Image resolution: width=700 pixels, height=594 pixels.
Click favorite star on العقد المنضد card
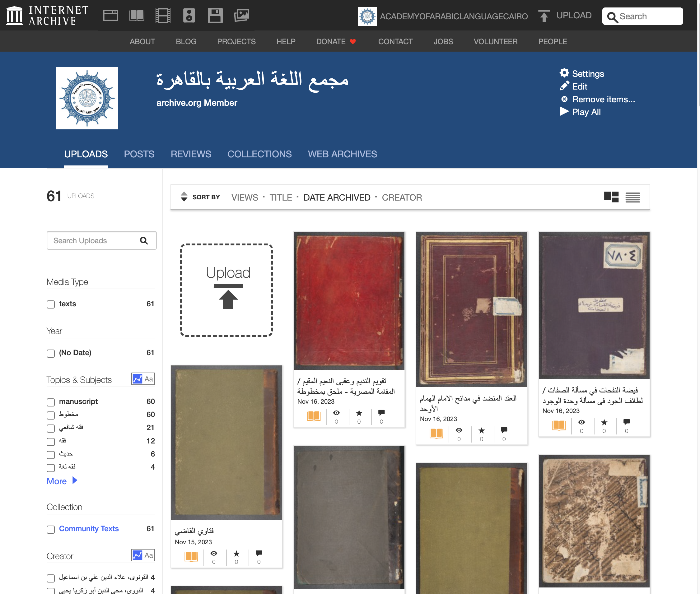[482, 430]
